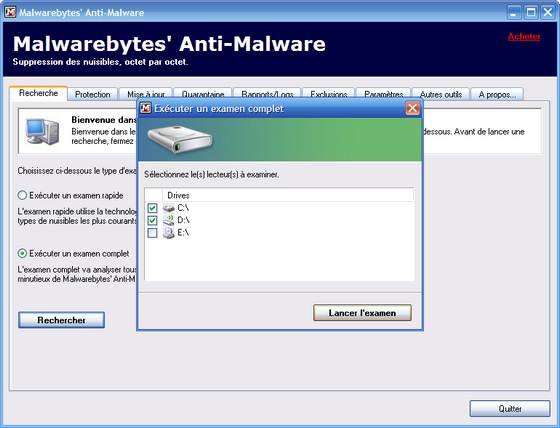Follow the Acheter link
Image resolution: width=560 pixels, height=428 pixels.
524,36
